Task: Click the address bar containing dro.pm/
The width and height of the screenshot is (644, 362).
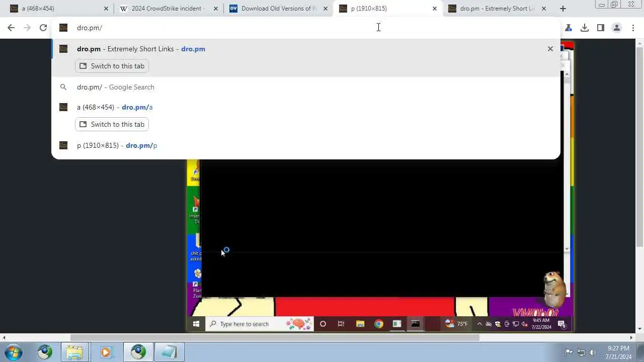Action: (306, 28)
